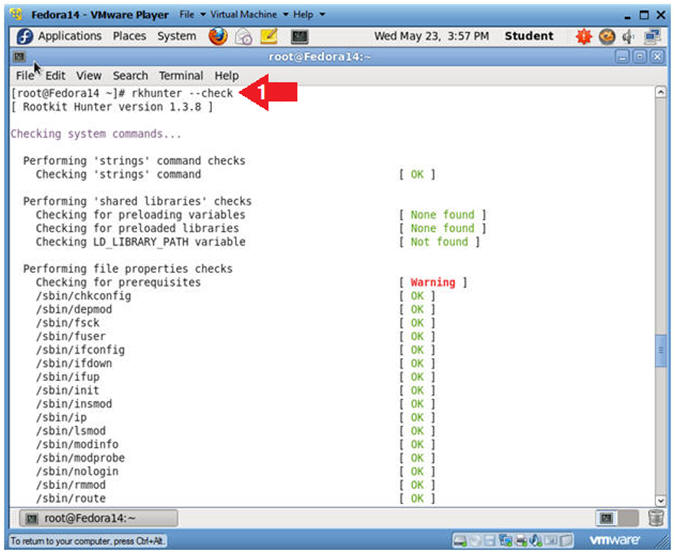Click the 'Not found' status text

click(439, 242)
